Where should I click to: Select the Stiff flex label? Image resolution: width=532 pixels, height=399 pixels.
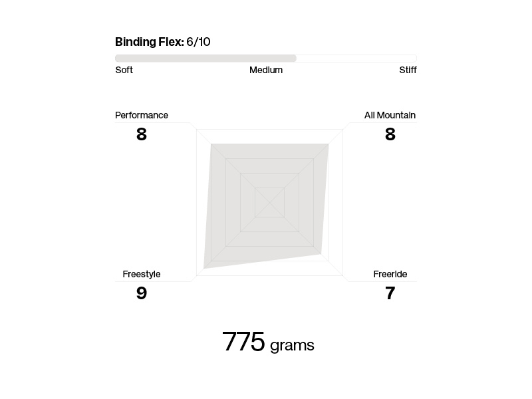coord(408,70)
